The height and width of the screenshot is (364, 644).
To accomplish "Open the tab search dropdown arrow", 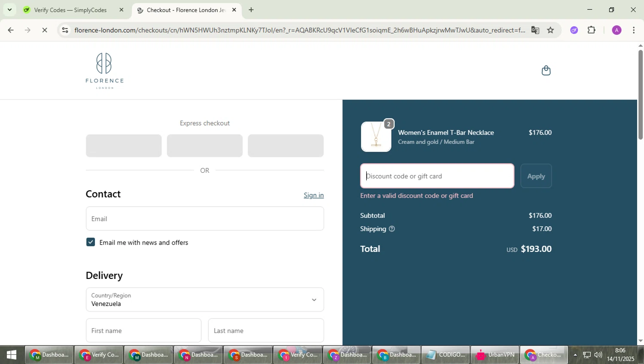I will point(9,10).
